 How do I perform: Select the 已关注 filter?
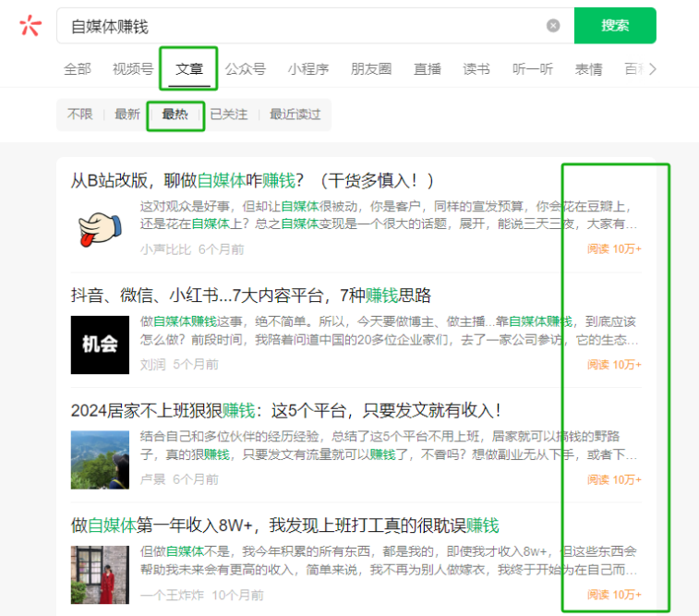229,115
